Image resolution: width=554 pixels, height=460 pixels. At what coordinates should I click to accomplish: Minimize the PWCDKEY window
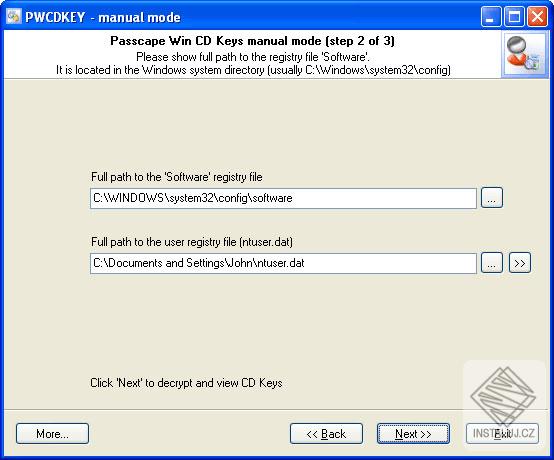[x=490, y=17]
